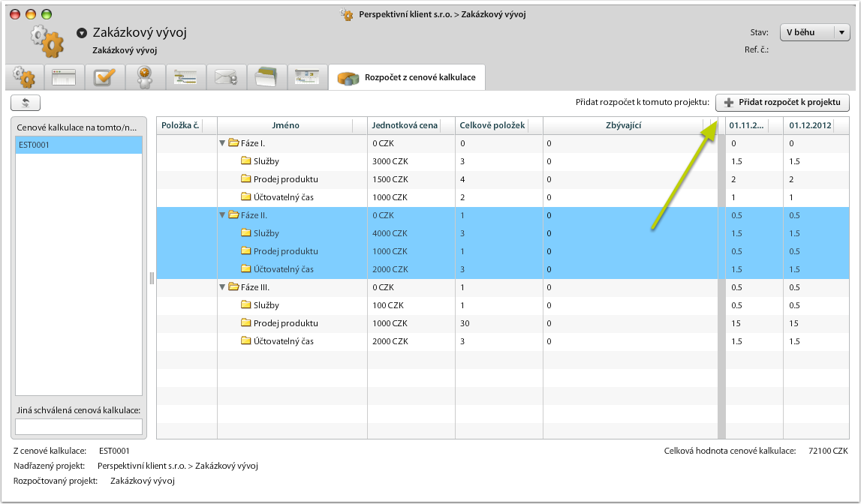Click the refresh arrows button
The width and height of the screenshot is (861, 504).
point(26,103)
